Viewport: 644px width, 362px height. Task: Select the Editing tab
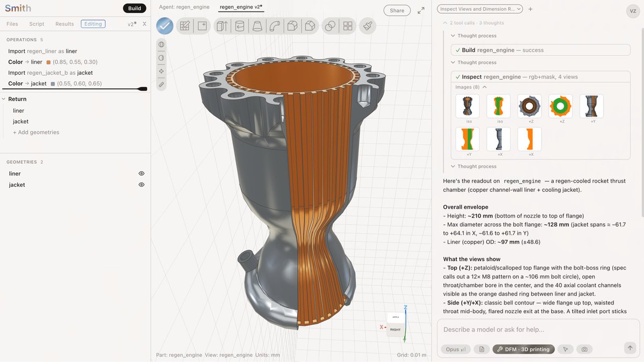click(x=93, y=24)
